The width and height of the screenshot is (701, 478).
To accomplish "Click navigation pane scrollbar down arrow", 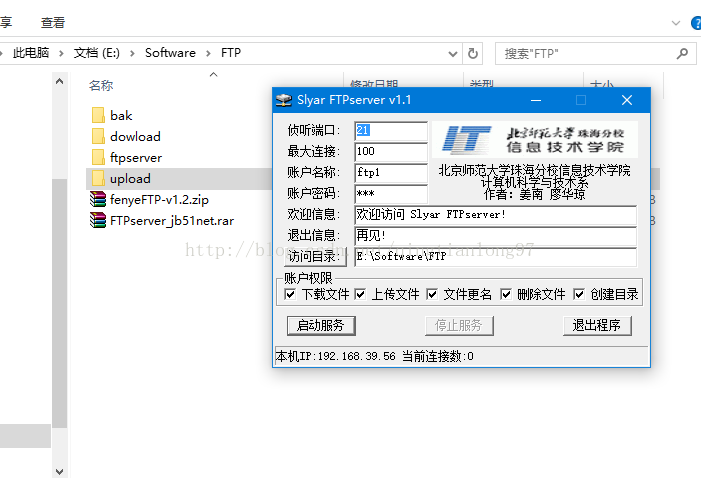I will [59, 471].
